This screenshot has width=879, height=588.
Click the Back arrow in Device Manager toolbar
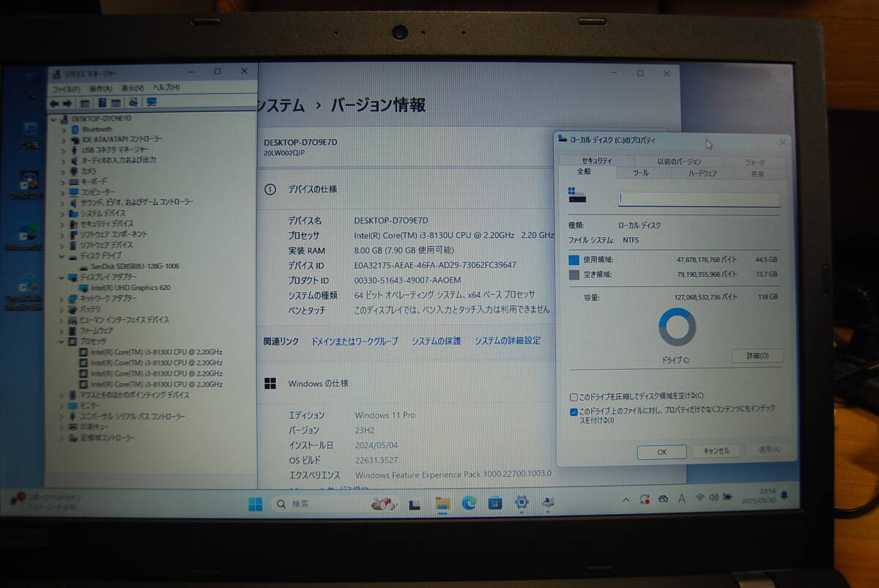pyautogui.click(x=53, y=103)
